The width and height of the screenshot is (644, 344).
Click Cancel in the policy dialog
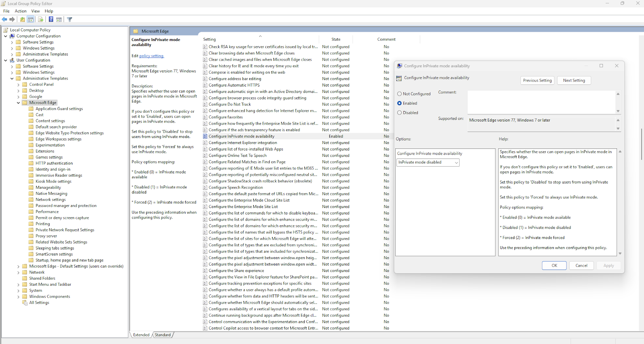(582, 266)
